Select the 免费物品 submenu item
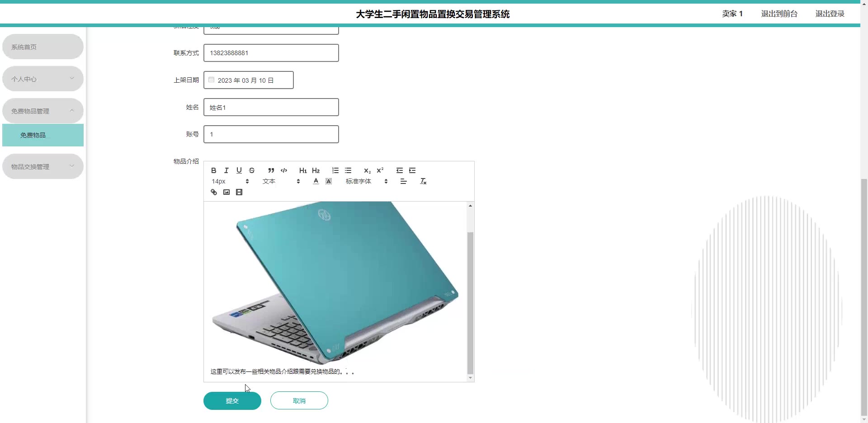Screen dimensions: 868x423 click(43, 135)
